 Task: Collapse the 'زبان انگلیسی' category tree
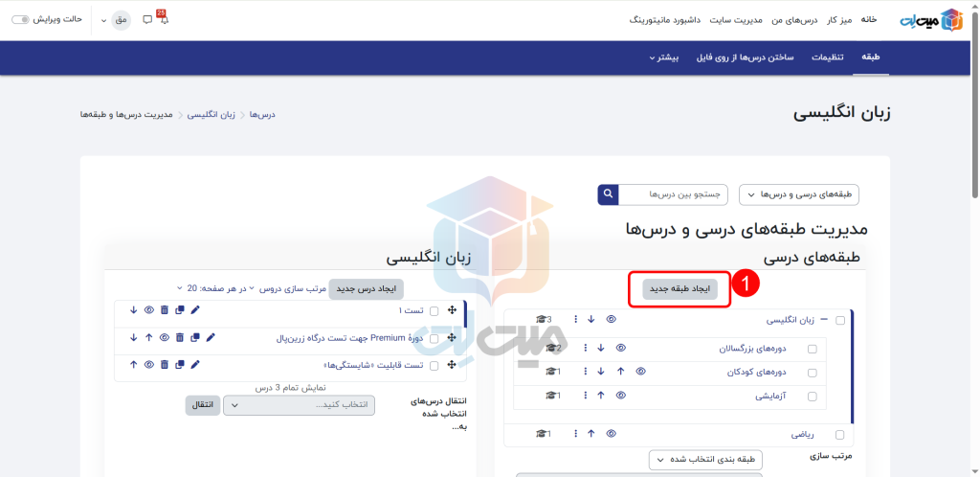tap(824, 320)
